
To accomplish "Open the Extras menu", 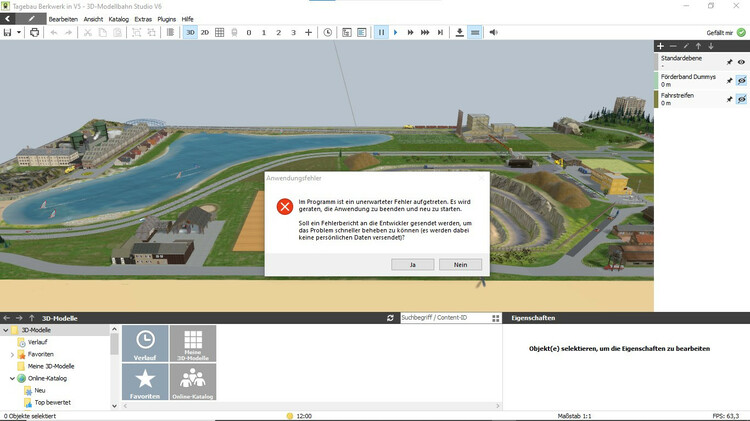I will (143, 19).
